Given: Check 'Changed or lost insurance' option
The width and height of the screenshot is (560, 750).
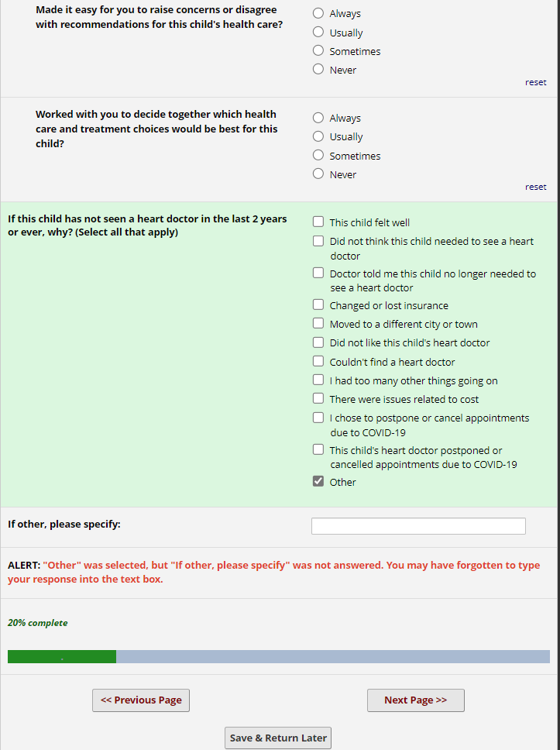Looking at the screenshot, I should pyautogui.click(x=318, y=305).
